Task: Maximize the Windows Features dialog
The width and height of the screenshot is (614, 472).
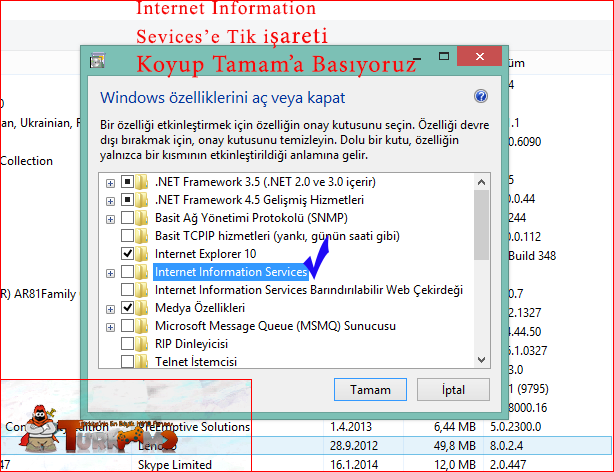Action: (444, 56)
